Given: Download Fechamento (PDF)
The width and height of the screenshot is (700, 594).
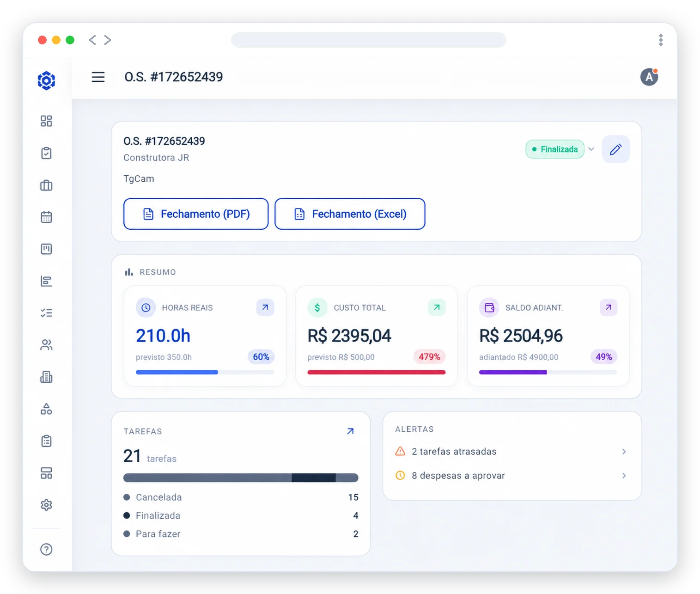Looking at the screenshot, I should [196, 214].
